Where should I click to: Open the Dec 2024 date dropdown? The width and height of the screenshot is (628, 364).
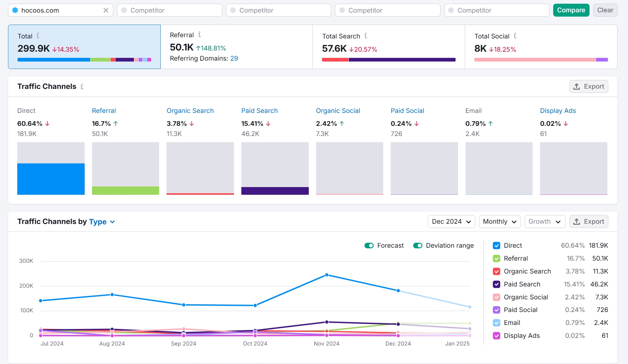[451, 222]
